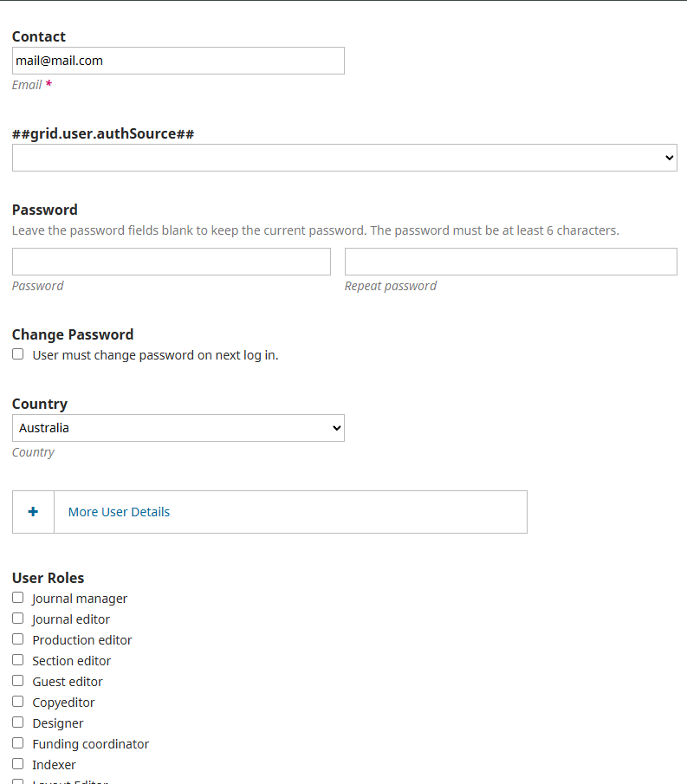Click the arrow on the Country select
The height and width of the screenshot is (784, 687).
coord(336,428)
